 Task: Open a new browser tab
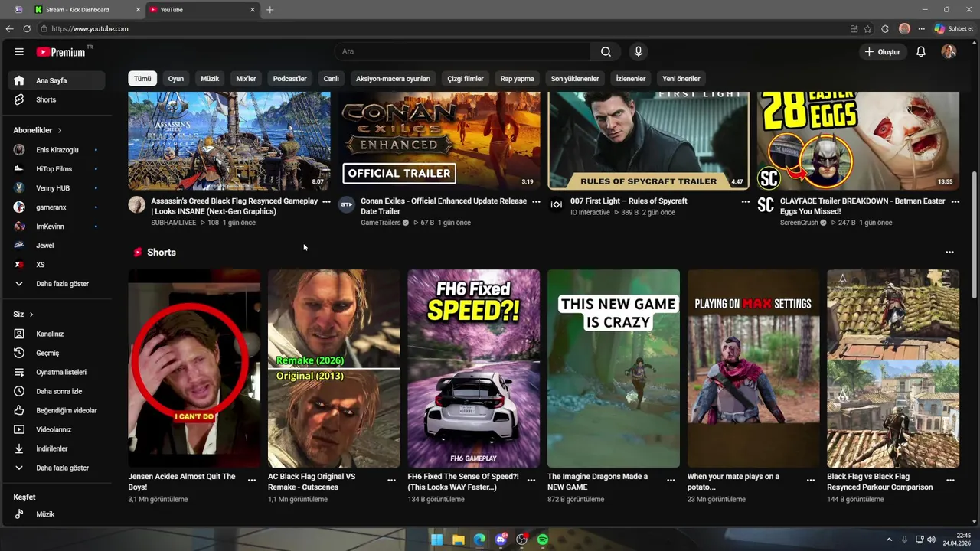point(269,10)
